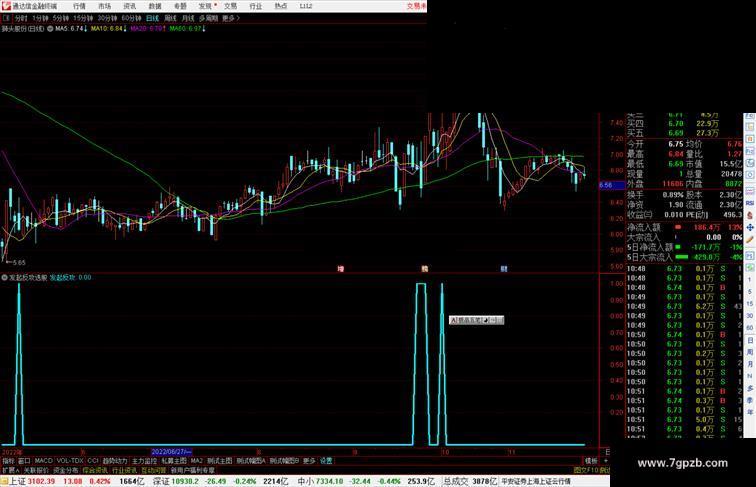Click the 上证 index value in status bar
The image size is (756, 487).
point(41,481)
